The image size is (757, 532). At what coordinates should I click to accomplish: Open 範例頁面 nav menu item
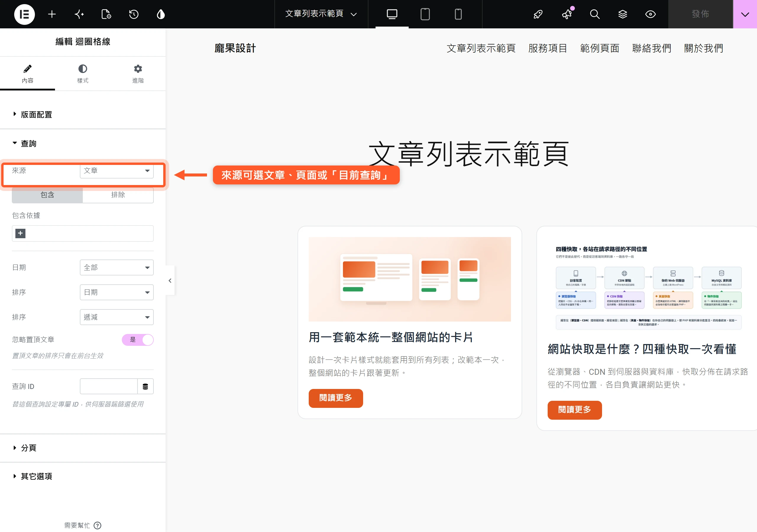pyautogui.click(x=600, y=48)
